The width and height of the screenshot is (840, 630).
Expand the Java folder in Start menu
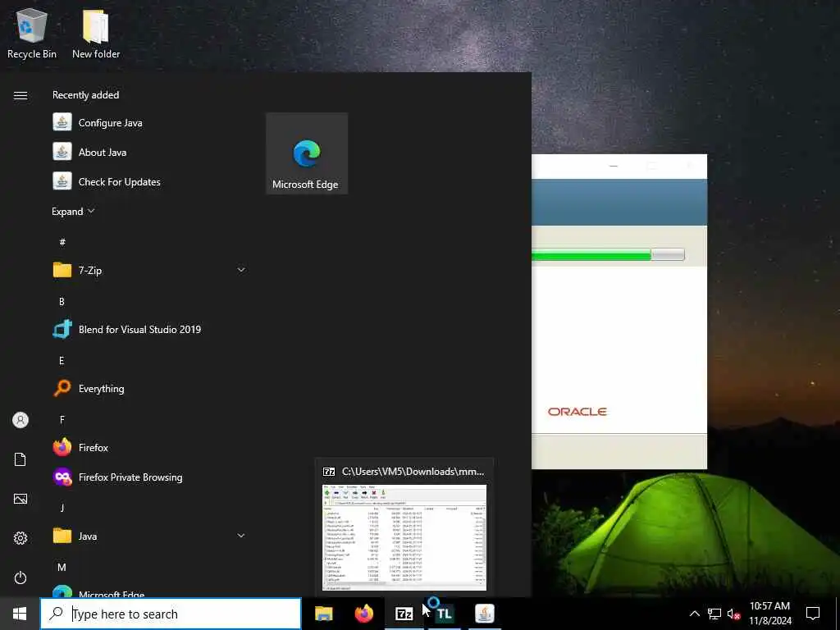point(149,536)
